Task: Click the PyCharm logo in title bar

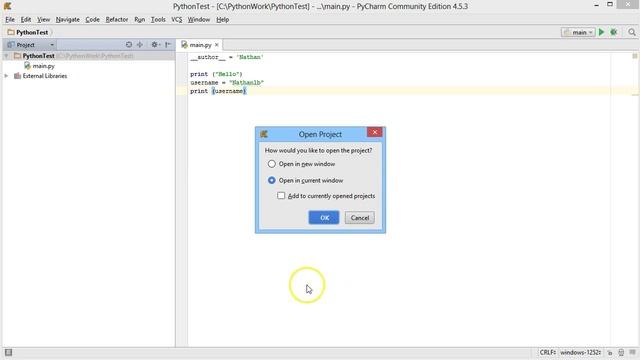Action: [7, 6]
